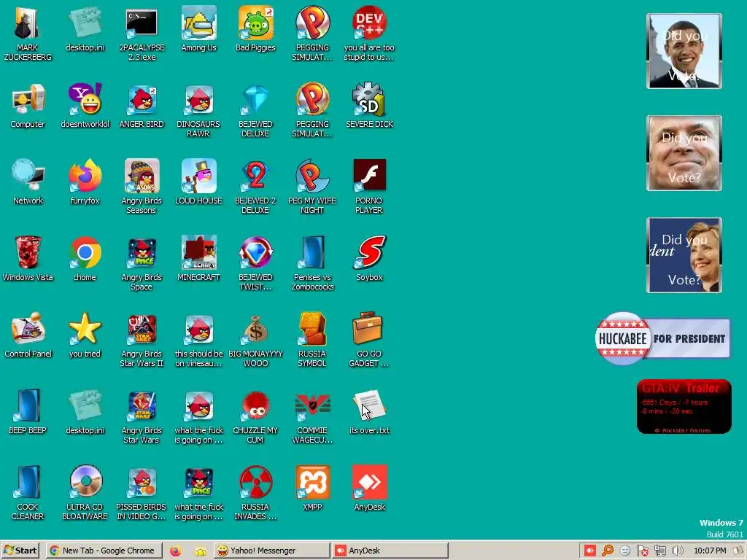Screen dimensions: 747x560
Task: Open the Start menu
Action: click(x=20, y=551)
